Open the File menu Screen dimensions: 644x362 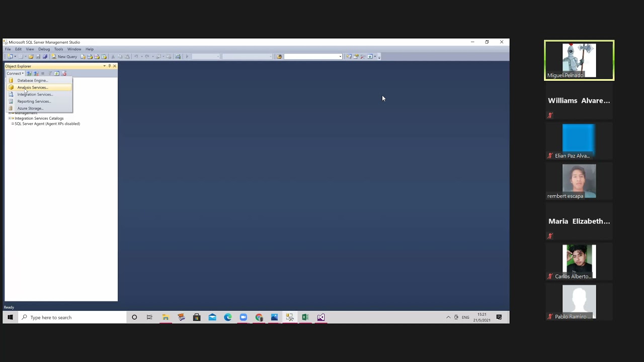pyautogui.click(x=8, y=49)
